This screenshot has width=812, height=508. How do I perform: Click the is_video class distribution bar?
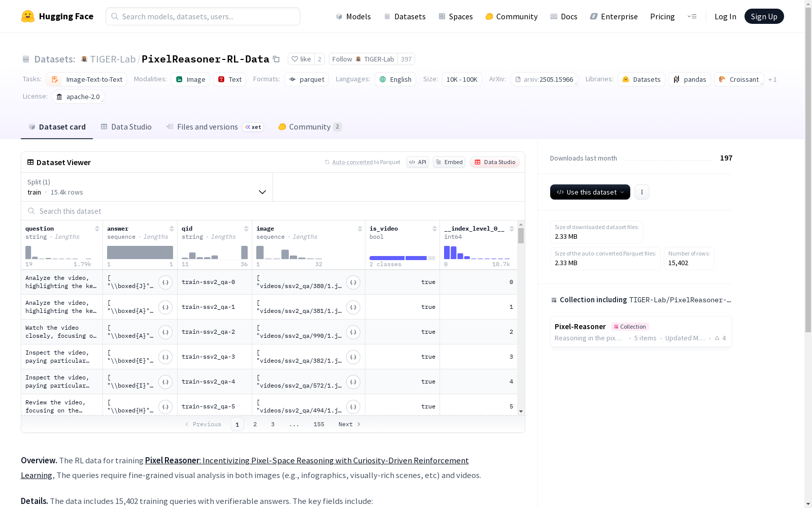point(402,258)
